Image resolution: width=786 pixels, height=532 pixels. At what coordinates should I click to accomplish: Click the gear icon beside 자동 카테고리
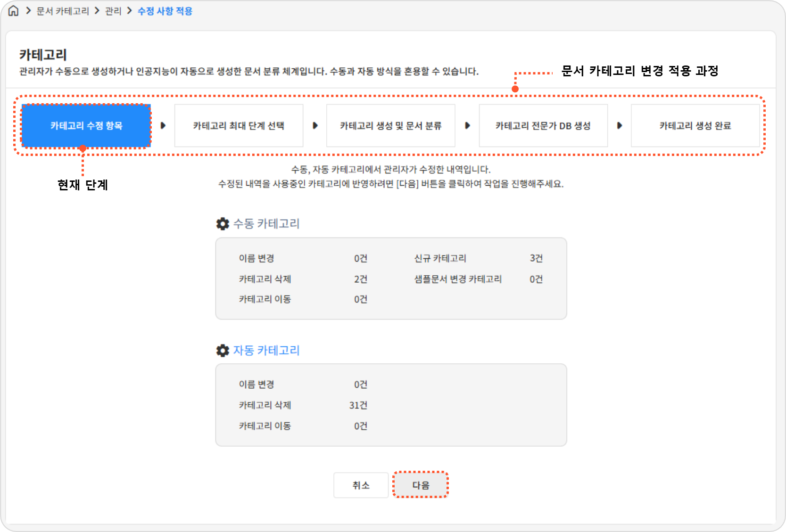pos(223,351)
